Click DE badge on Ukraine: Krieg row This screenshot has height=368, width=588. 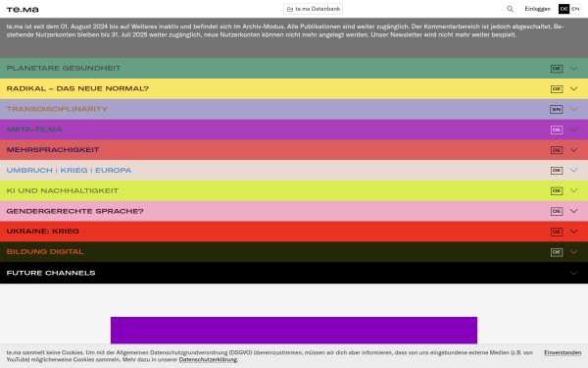[x=557, y=232]
